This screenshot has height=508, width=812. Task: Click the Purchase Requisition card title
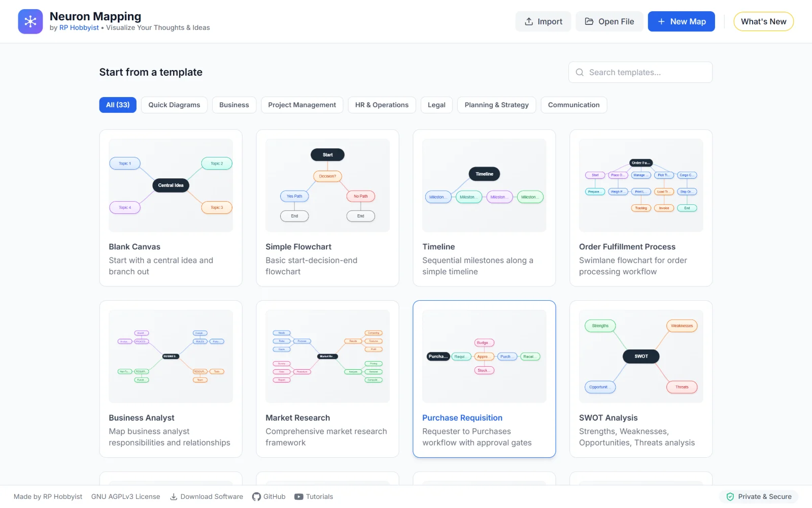tap(462, 418)
